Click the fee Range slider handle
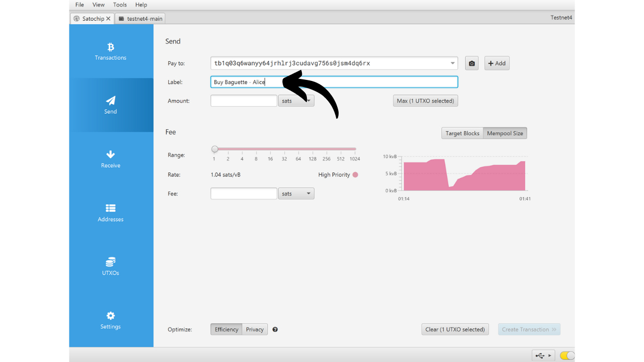Viewport: 644px width, 362px height. click(215, 149)
